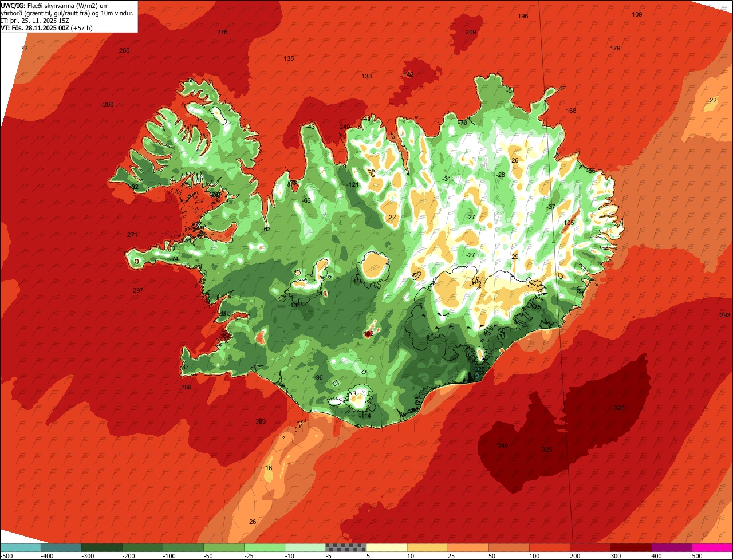
Task: Click the flux value 297
Action: (138, 290)
